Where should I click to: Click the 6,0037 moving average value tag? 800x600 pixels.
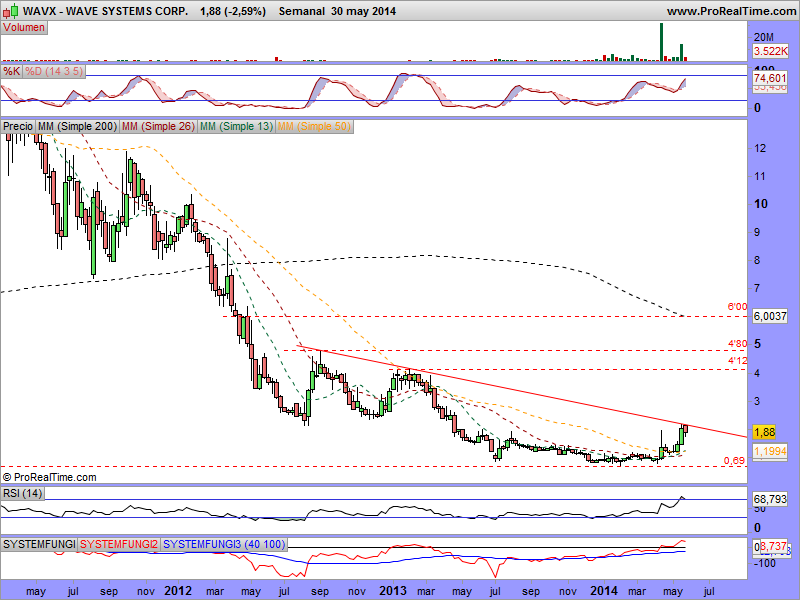(770, 316)
